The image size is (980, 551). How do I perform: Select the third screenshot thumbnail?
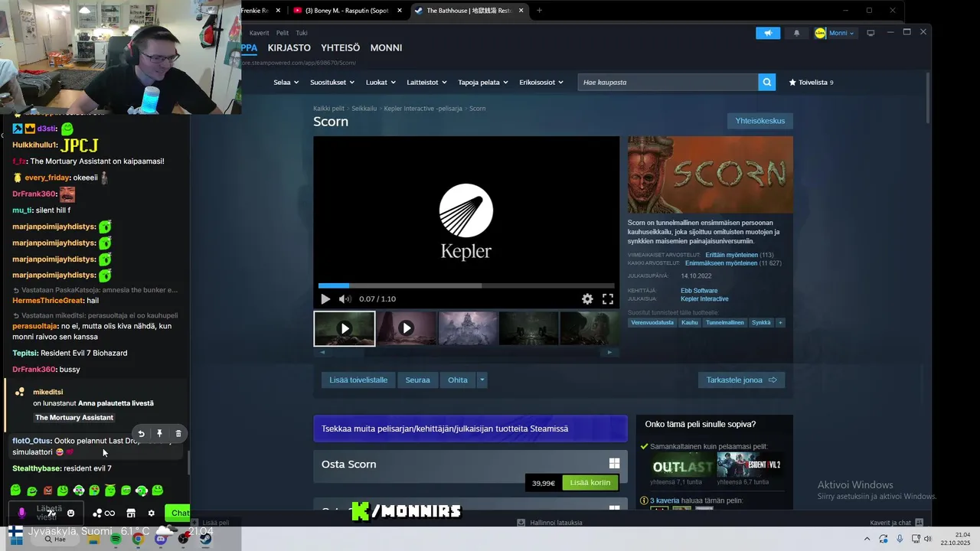[468, 328]
